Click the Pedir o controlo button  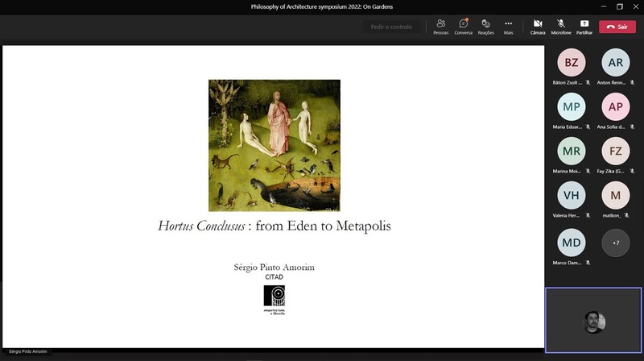[391, 27]
